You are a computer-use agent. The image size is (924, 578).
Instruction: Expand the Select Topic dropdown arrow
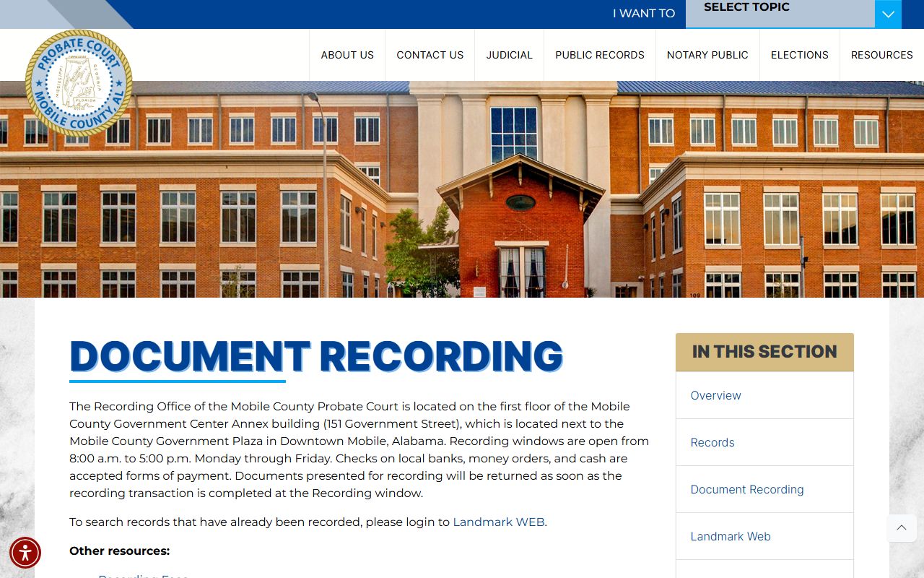888,14
